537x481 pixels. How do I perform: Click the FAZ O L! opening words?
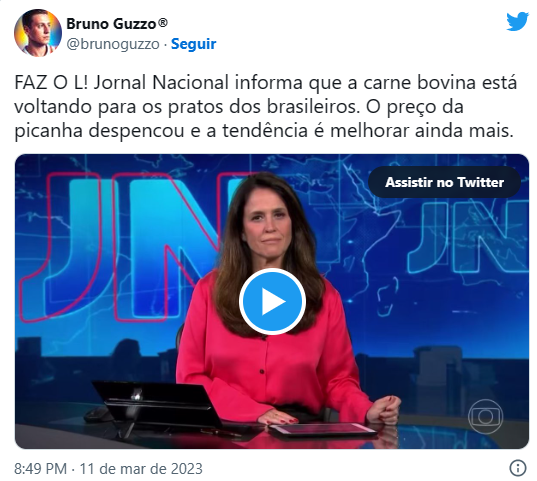click(x=51, y=83)
